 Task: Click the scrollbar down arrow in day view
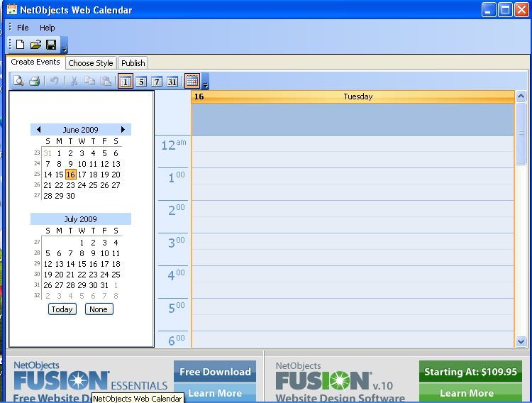click(521, 341)
